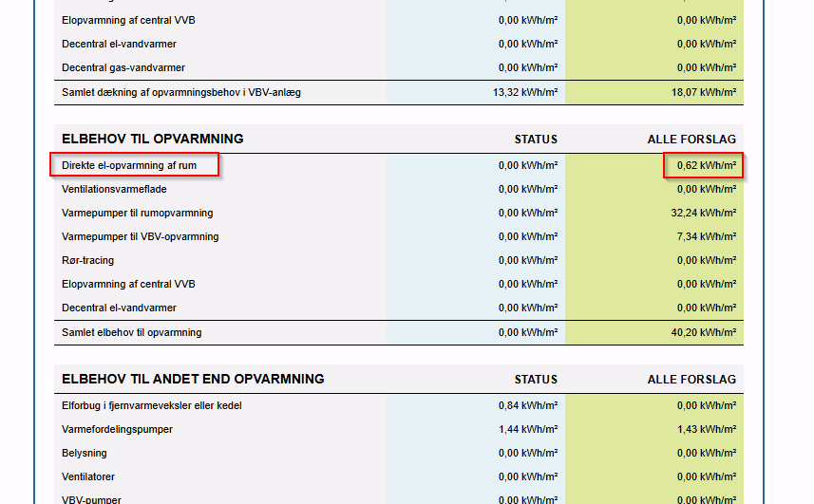This screenshot has height=504, width=814.
Task: Select the 'Ventilationsvarmeflade' row label
Action: tap(114, 189)
